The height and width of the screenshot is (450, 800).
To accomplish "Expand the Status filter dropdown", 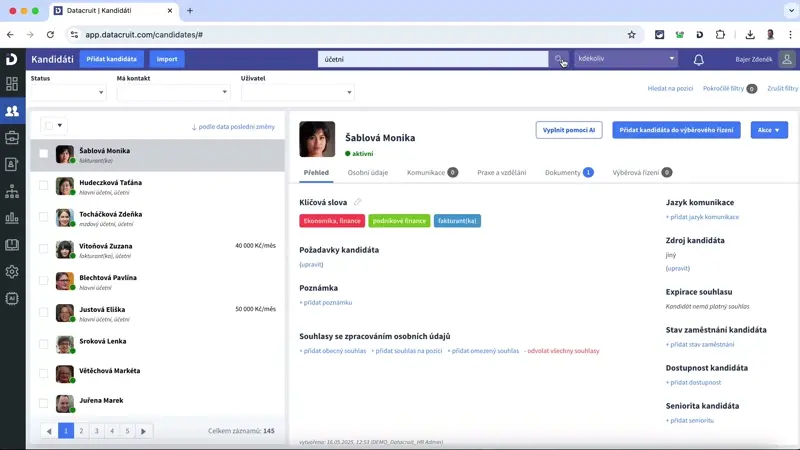I will pyautogui.click(x=67, y=92).
